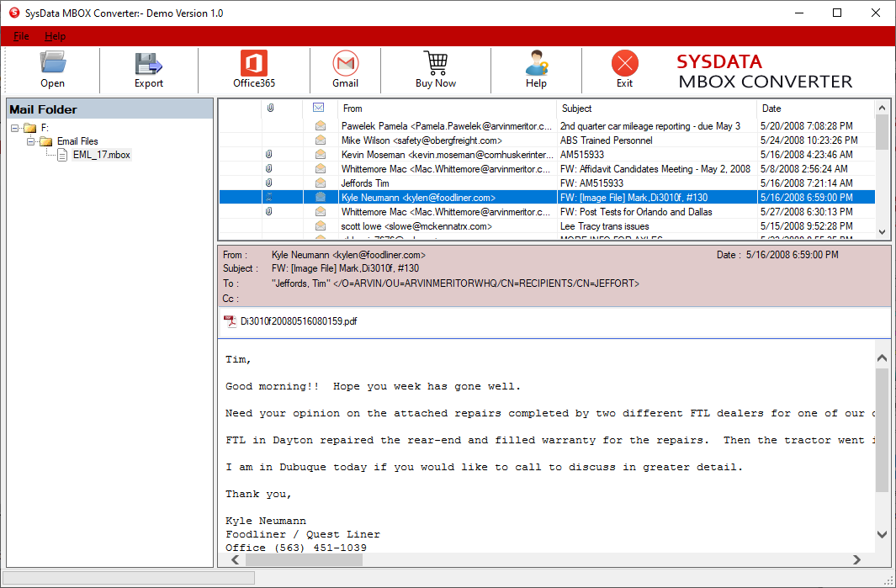Select Jeffords Tim's FW: AM515933 email
This screenshot has height=588, width=896.
(547, 183)
